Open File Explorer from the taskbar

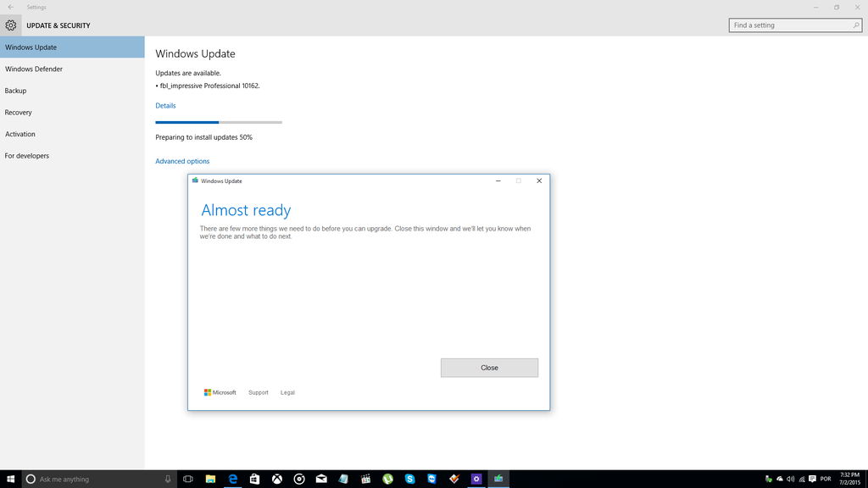click(x=210, y=480)
